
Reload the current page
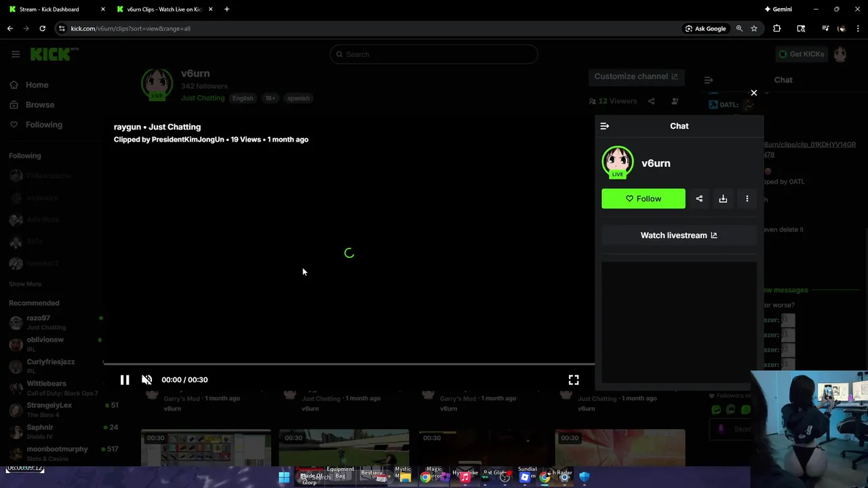(42, 28)
